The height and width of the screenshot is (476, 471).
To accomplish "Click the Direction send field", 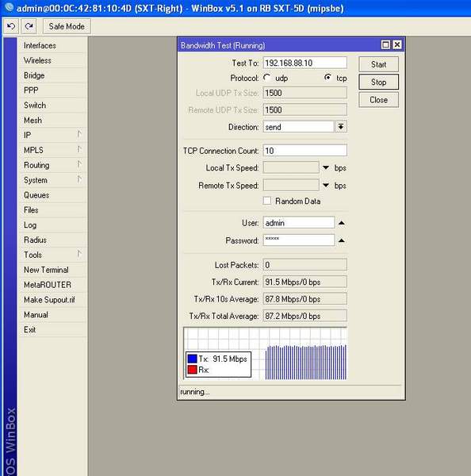I will tap(299, 127).
